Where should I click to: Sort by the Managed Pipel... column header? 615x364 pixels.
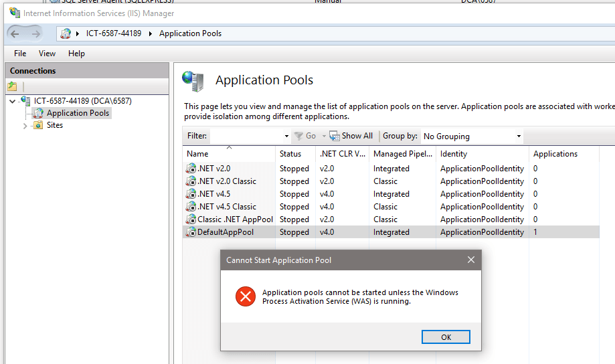tap(403, 154)
